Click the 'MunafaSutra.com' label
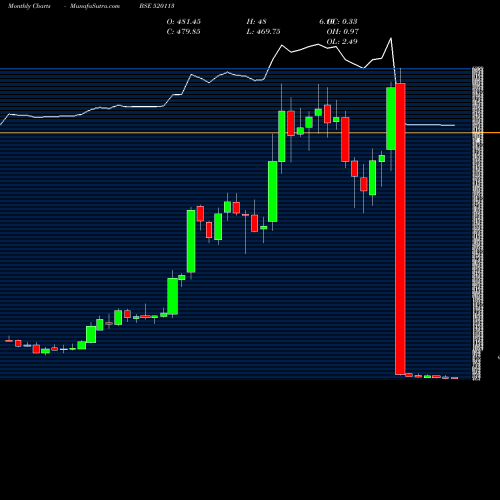Screen dimensions: 500x500 [95, 6]
